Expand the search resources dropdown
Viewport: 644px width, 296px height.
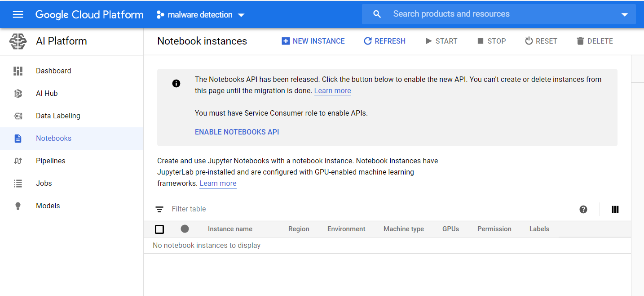tap(625, 14)
